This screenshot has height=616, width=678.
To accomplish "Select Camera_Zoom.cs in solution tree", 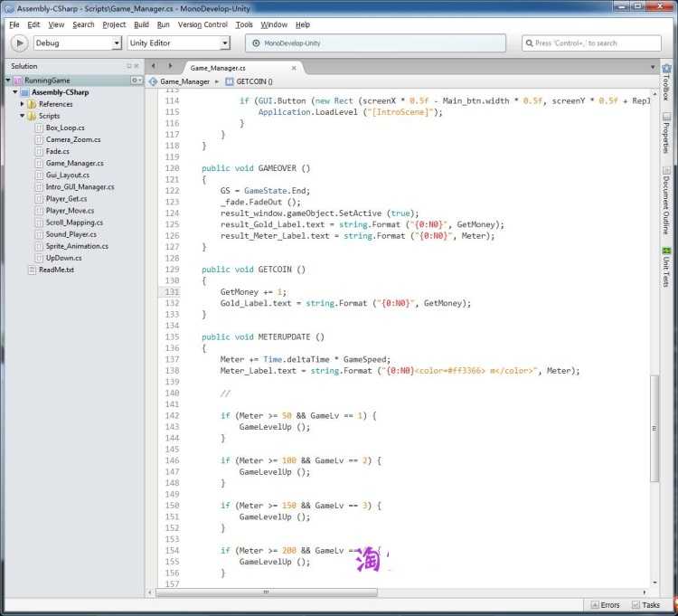I will pos(73,139).
